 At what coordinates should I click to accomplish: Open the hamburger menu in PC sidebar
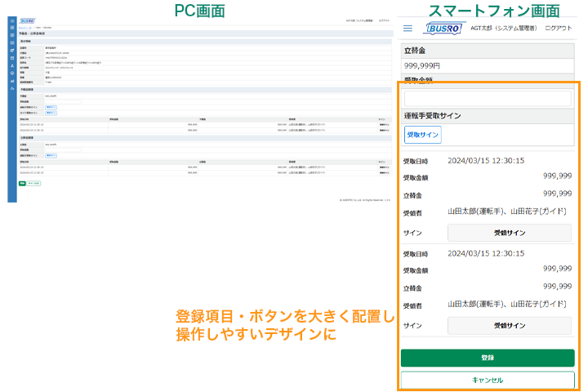pos(12,21)
